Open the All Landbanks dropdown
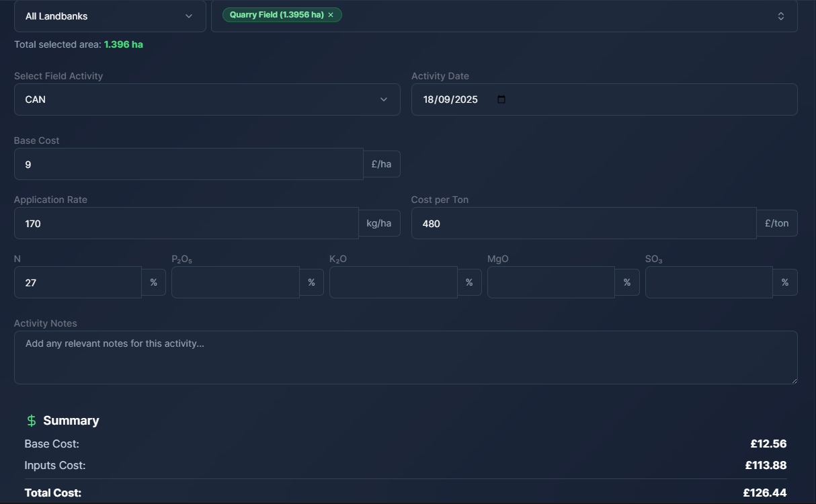Screen dimensions: 816x504 (x=110, y=15)
